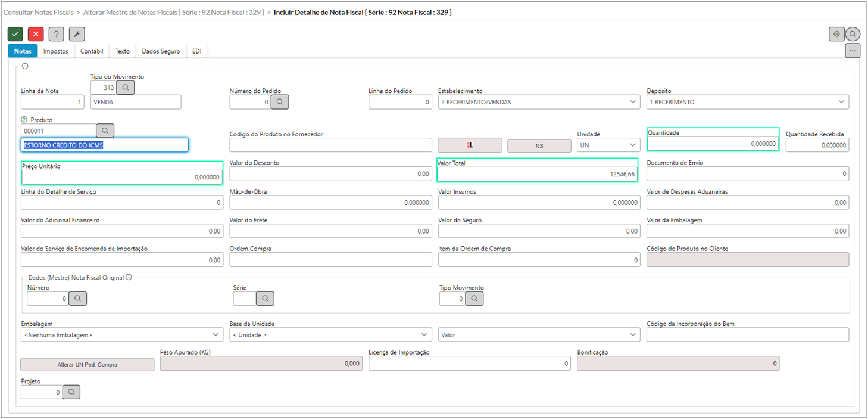Click the Linha da Nota field
868x419 pixels.
tap(52, 102)
